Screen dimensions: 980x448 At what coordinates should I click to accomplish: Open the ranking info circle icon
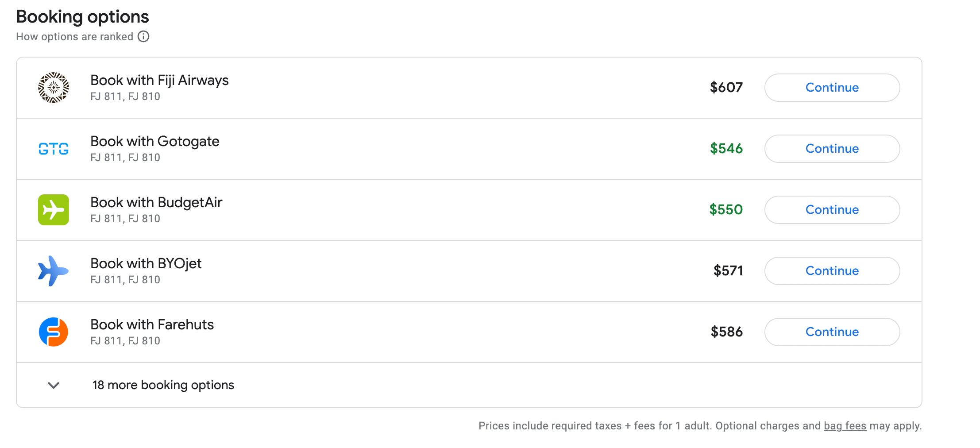click(143, 36)
